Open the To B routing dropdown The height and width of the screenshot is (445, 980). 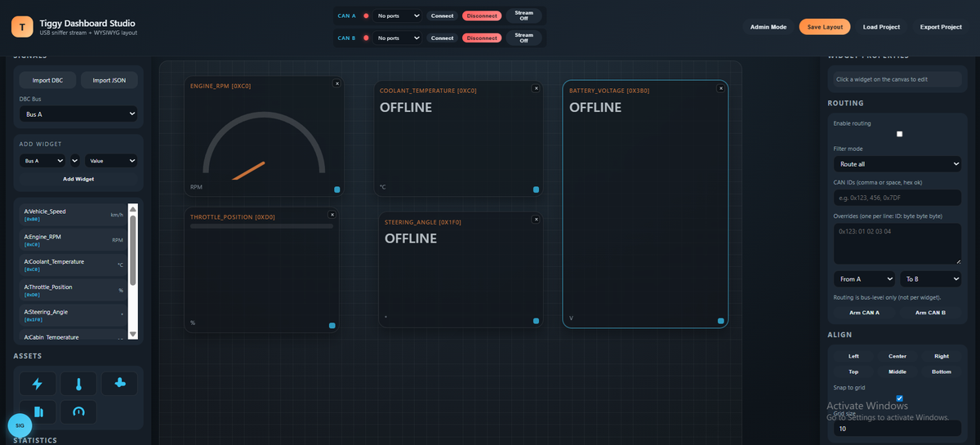(x=930, y=279)
